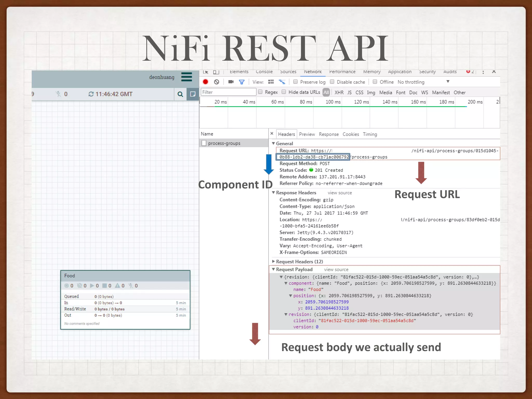Viewport: 532px width, 399px height.
Task: Collapse the component payload node
Action: (x=286, y=283)
